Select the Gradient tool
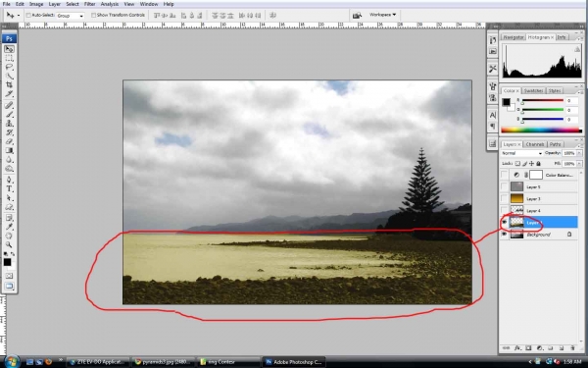 9,150
